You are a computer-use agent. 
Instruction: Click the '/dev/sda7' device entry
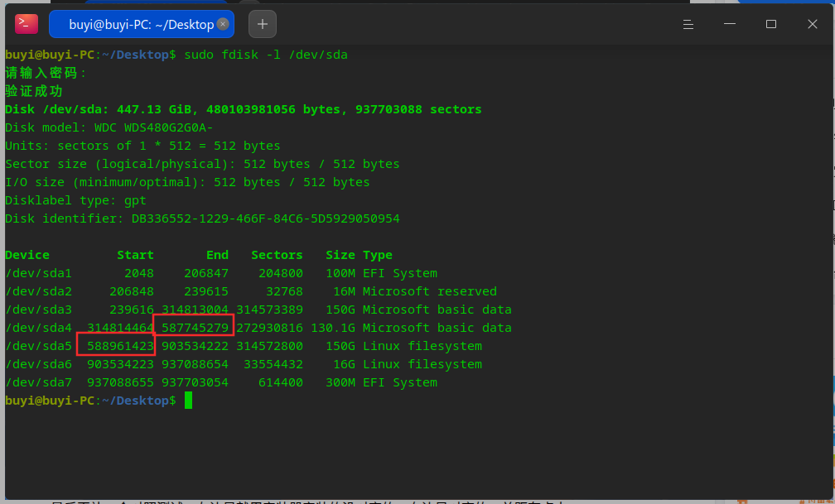coord(38,382)
